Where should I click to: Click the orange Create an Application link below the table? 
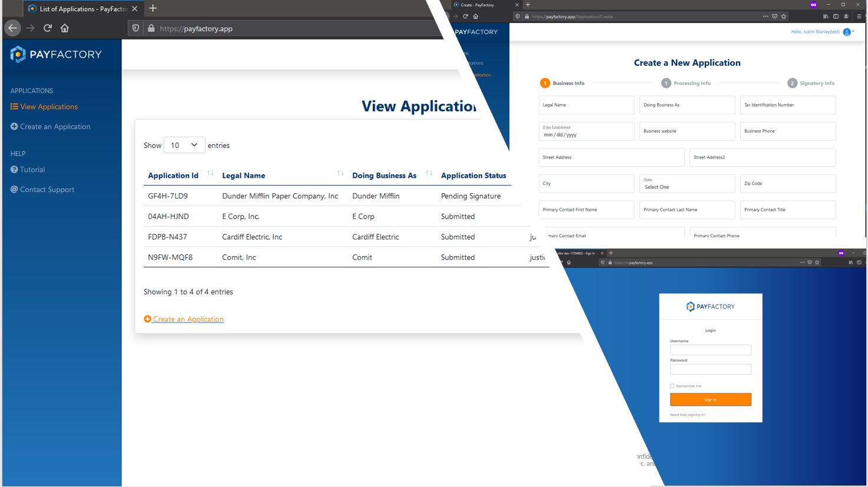[184, 319]
